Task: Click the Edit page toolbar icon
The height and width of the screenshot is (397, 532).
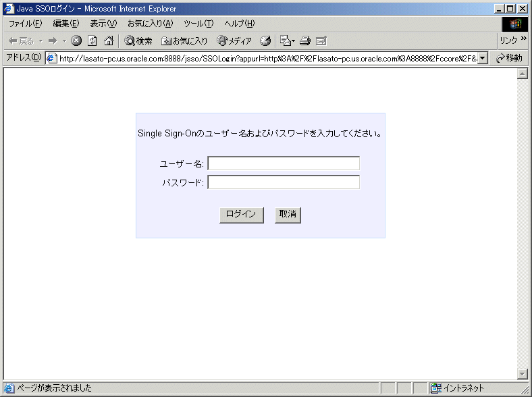Action: pos(321,41)
